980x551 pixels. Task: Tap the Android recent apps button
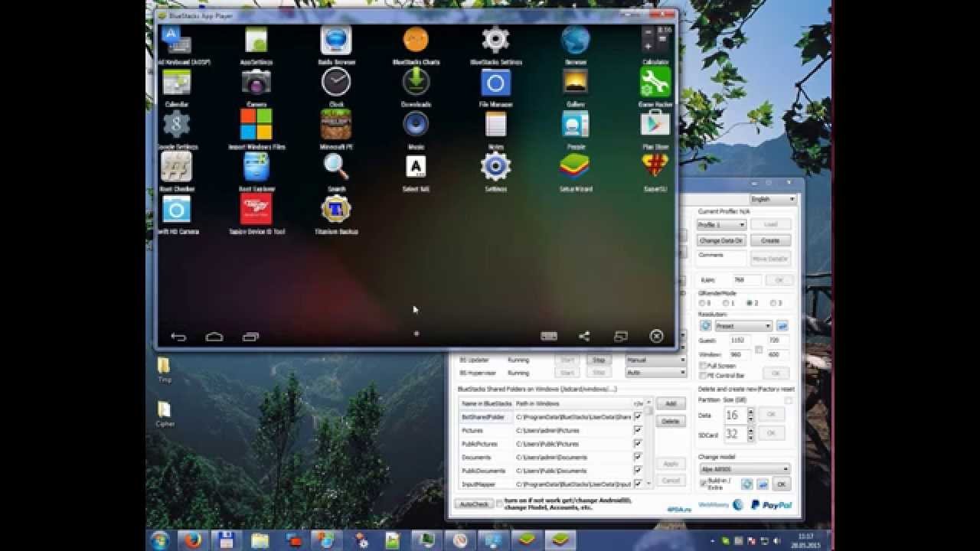[250, 337]
